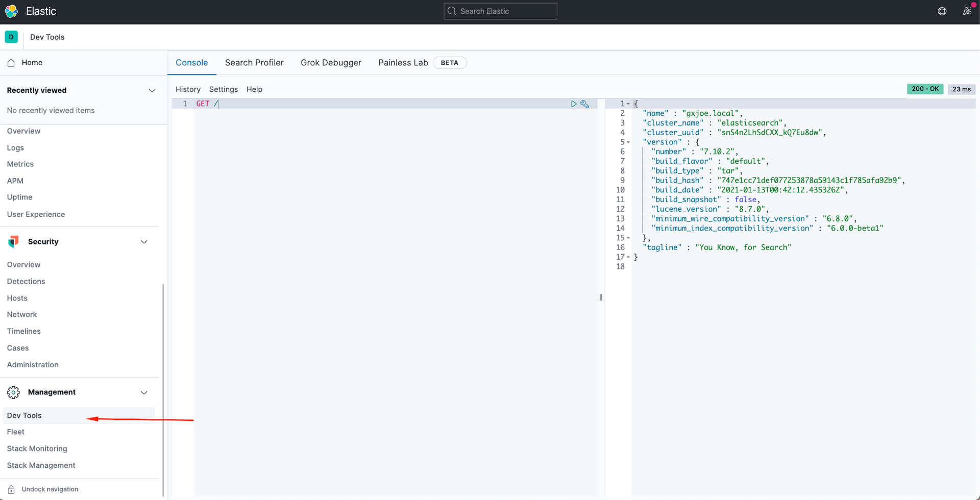Fold the root object on line 1

tap(628, 104)
